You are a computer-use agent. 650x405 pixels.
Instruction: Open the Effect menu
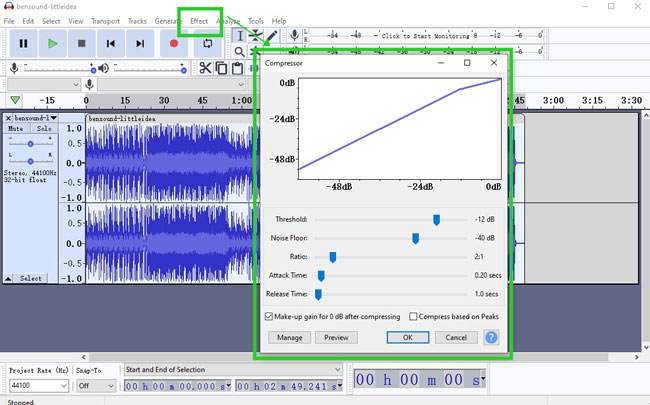[199, 21]
